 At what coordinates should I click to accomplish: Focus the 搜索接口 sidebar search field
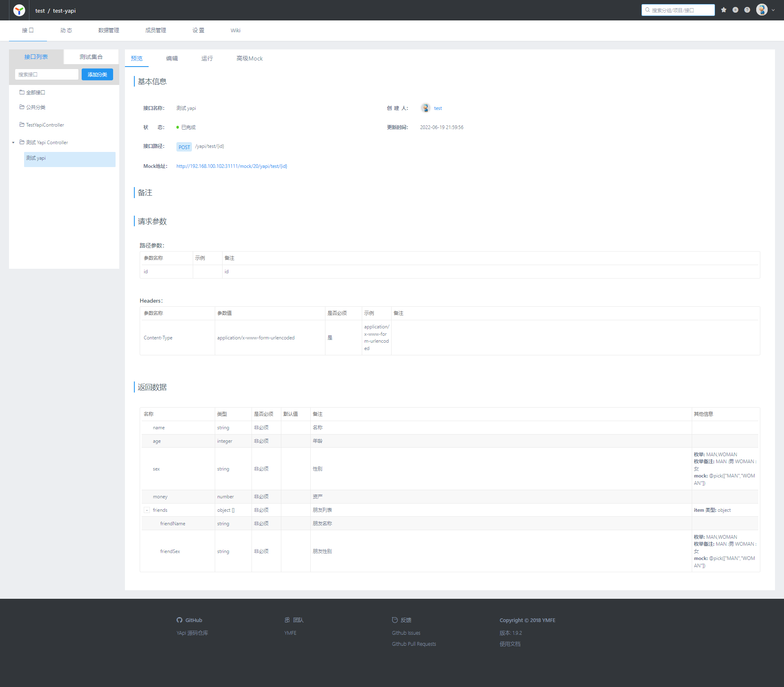[x=47, y=74]
